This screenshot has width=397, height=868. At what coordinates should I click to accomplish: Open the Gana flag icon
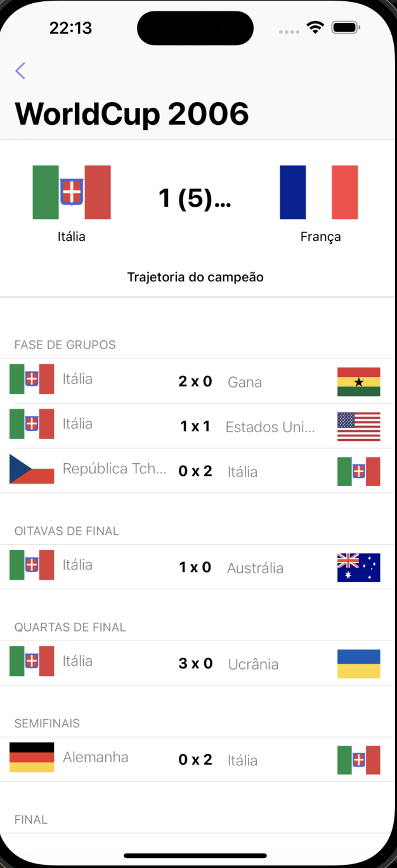(358, 382)
